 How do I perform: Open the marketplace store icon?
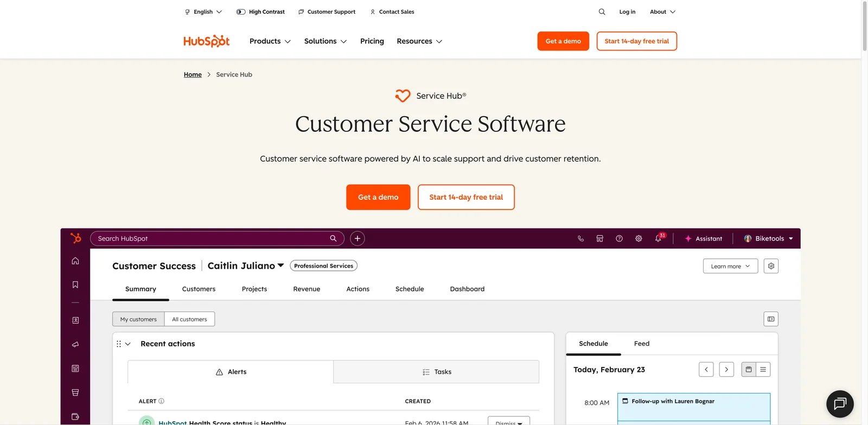(599, 238)
